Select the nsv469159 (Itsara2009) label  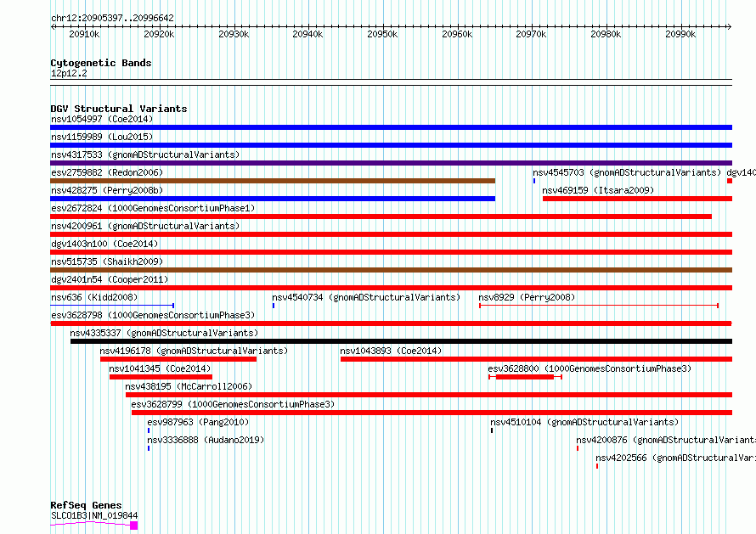click(598, 190)
